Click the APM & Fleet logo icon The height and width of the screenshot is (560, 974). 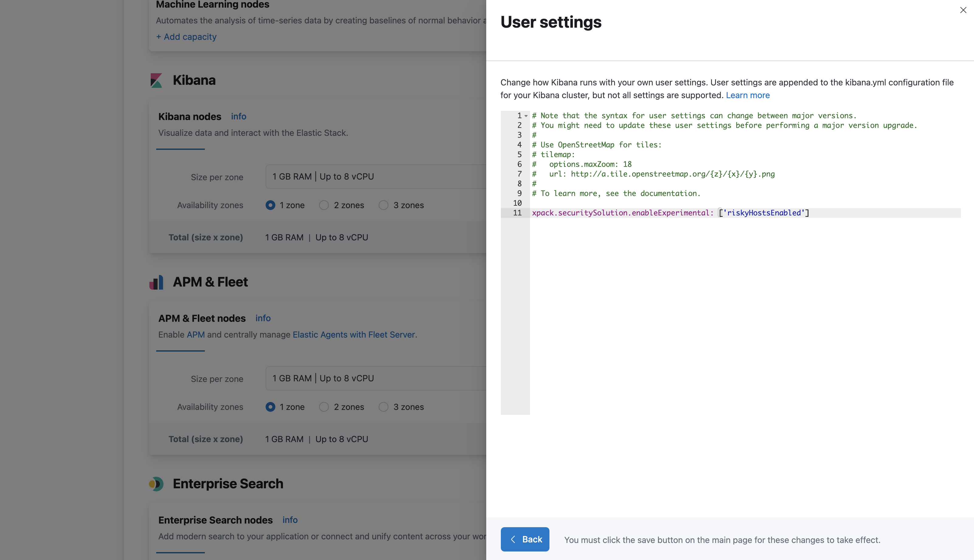156,282
